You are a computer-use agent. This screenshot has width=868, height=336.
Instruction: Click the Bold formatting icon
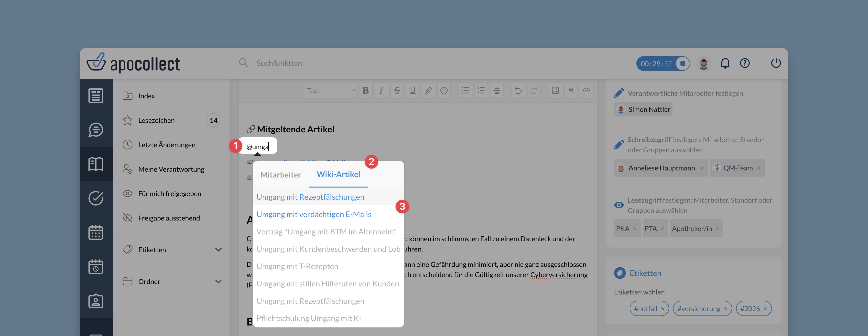click(366, 90)
